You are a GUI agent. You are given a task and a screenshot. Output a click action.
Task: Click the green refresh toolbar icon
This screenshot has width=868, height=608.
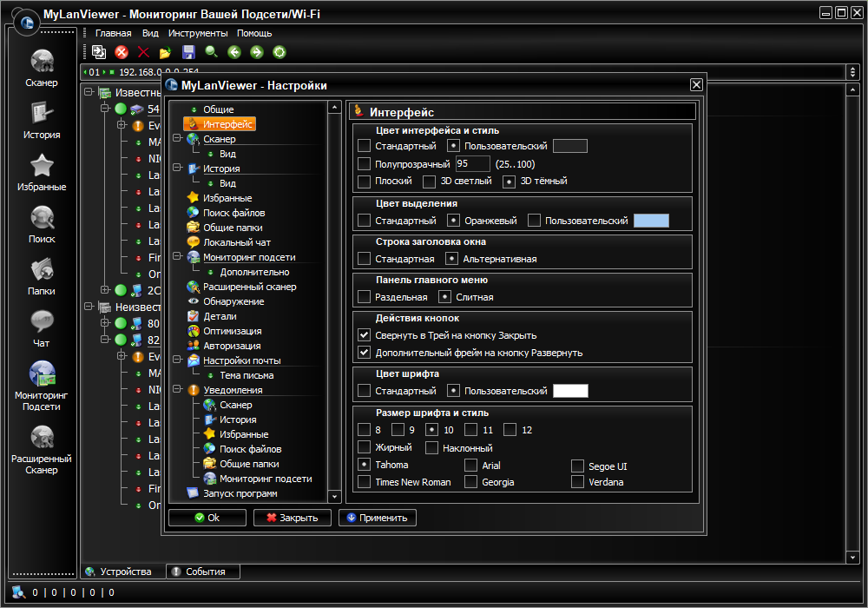[279, 52]
